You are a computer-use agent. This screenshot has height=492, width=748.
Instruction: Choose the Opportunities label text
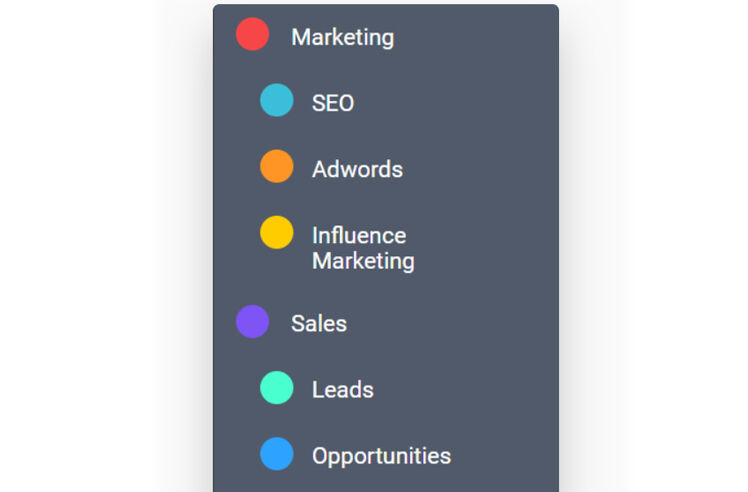[x=381, y=456]
